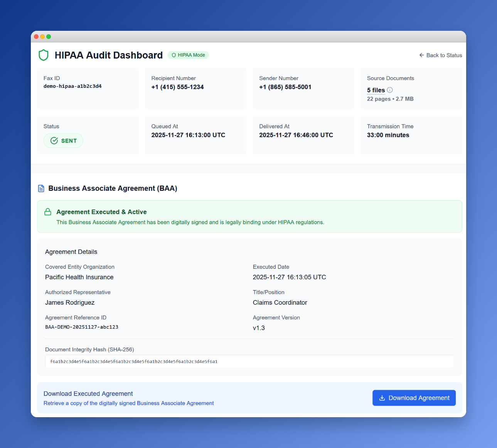
Task: Click the SENT status badge
Action: tap(63, 141)
